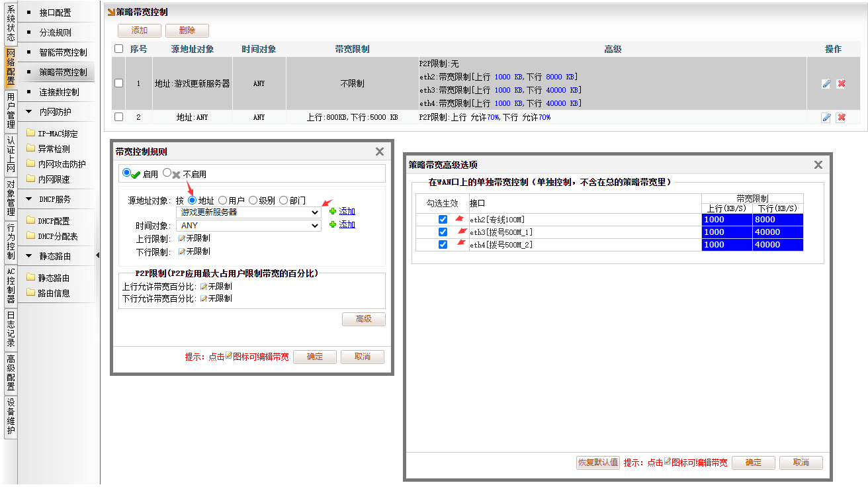The image size is (868, 491).
Task: Click eth3 downlink 40000 blue field
Action: point(777,232)
